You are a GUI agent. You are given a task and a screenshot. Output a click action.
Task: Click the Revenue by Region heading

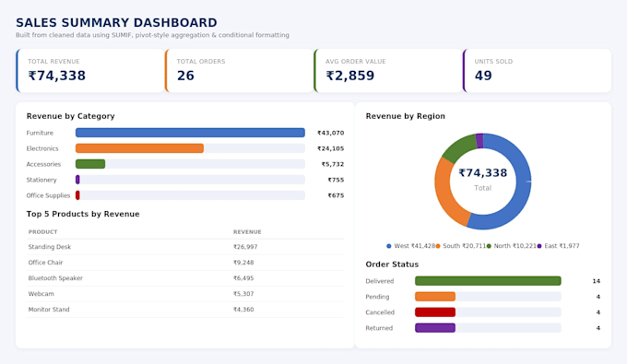click(406, 116)
